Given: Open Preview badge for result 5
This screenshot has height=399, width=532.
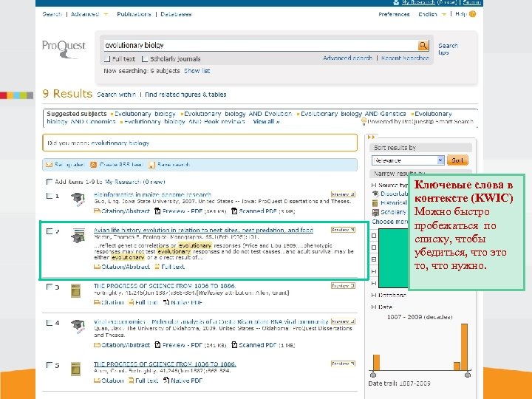Looking at the screenshot, I should (343, 364).
